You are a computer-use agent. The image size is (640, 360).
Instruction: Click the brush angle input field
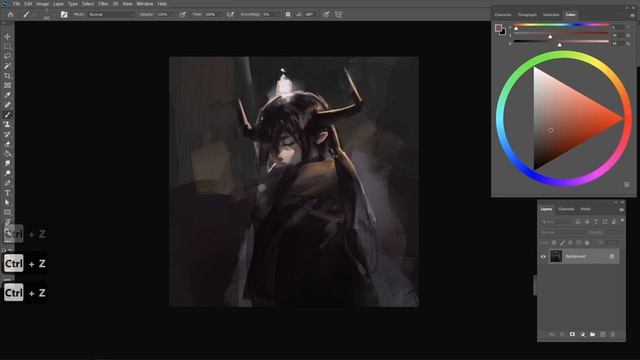pos(309,14)
